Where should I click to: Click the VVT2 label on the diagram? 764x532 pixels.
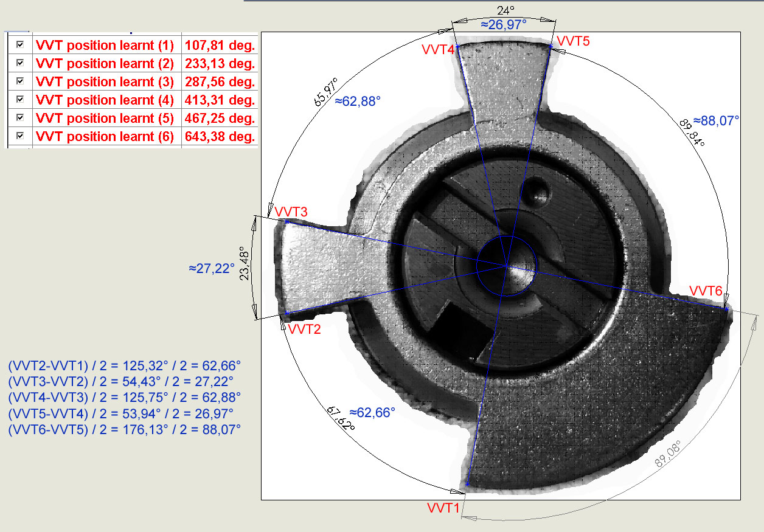point(304,330)
